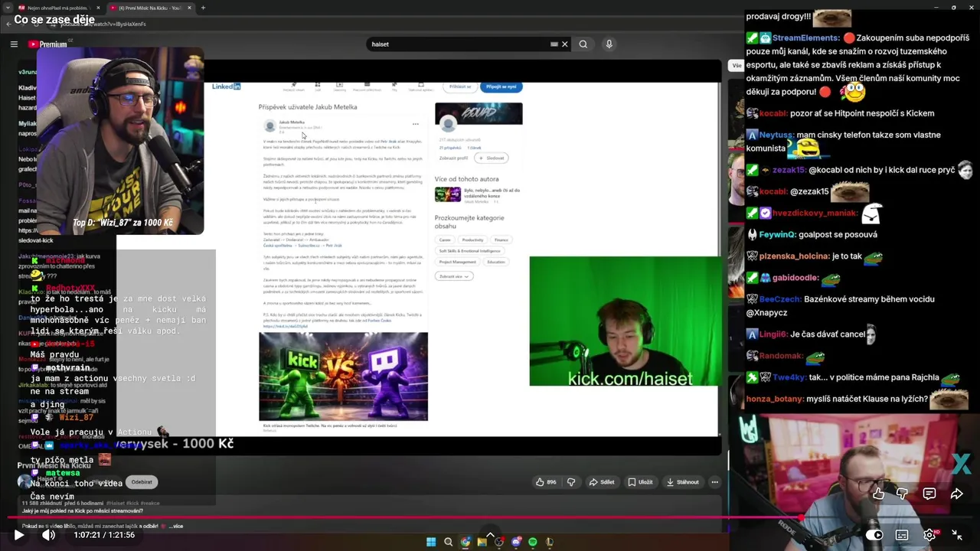
Task: Go to the YouTube Premium home logo
Action: [48, 44]
